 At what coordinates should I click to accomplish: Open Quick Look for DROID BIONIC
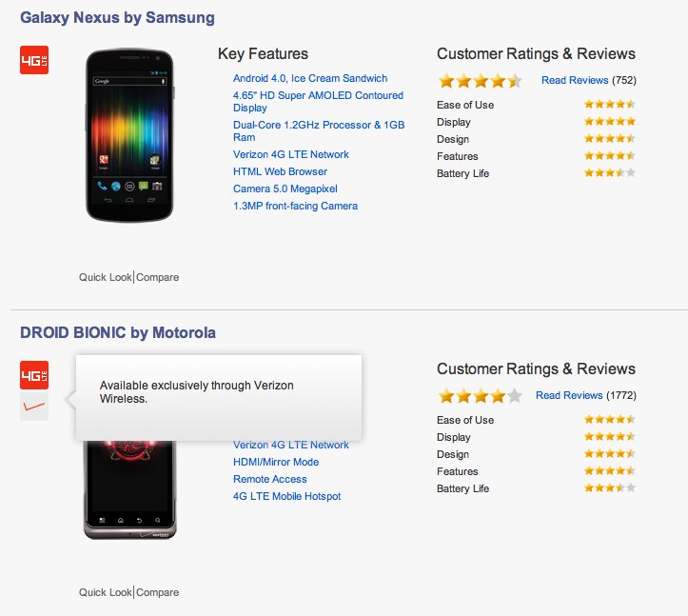pos(106,592)
